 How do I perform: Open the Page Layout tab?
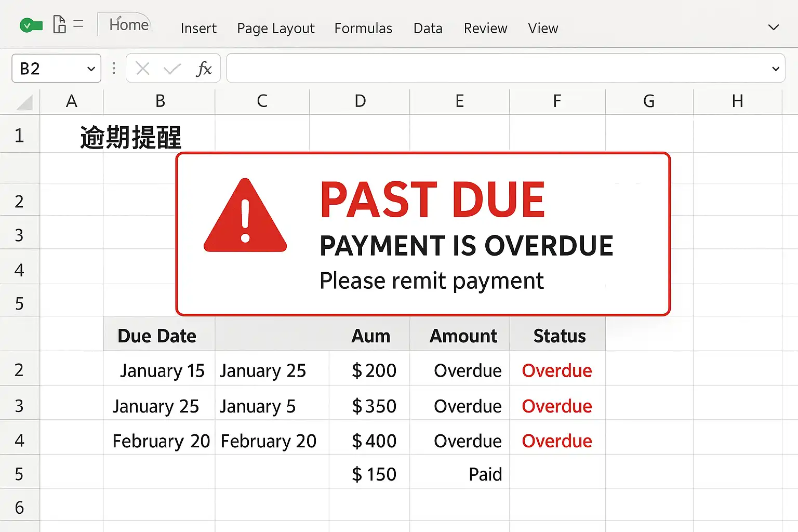coord(276,28)
